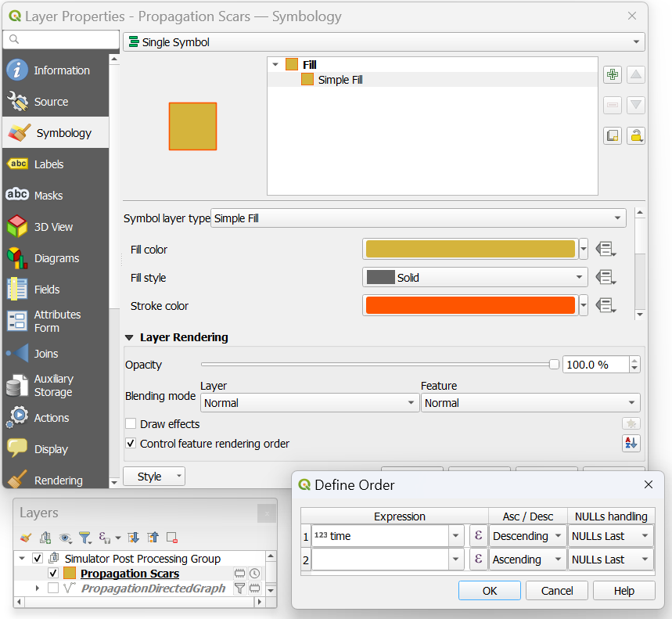The height and width of the screenshot is (619, 672).
Task: Open the layer styling panel brush icon
Action: point(26,537)
